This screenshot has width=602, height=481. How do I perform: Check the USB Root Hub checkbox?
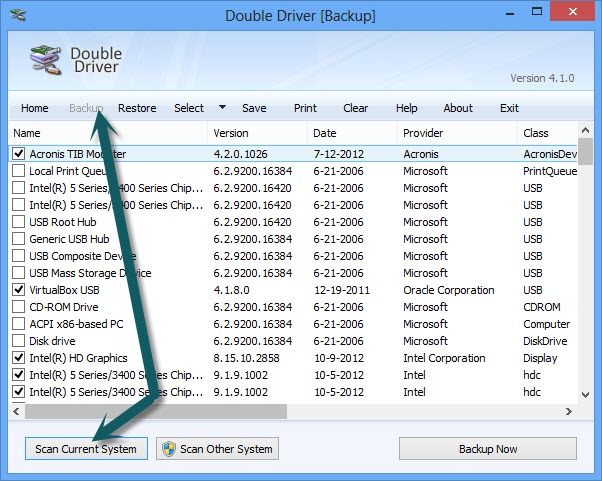(x=18, y=221)
